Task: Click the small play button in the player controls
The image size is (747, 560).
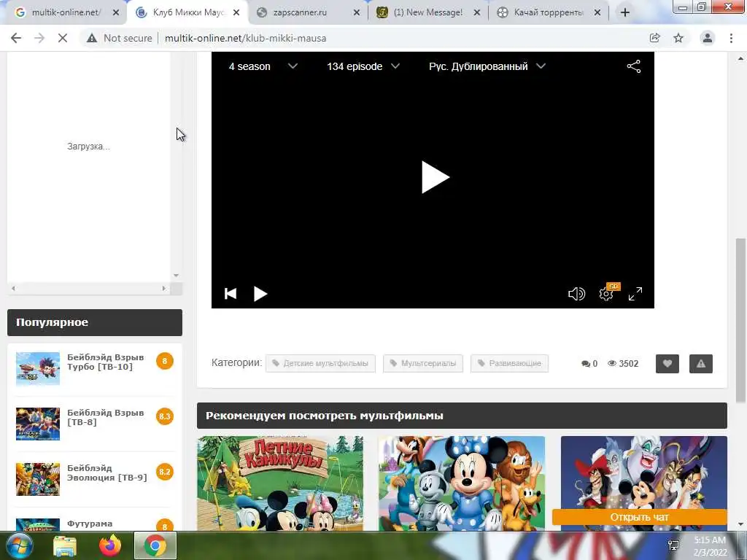Action: point(260,294)
